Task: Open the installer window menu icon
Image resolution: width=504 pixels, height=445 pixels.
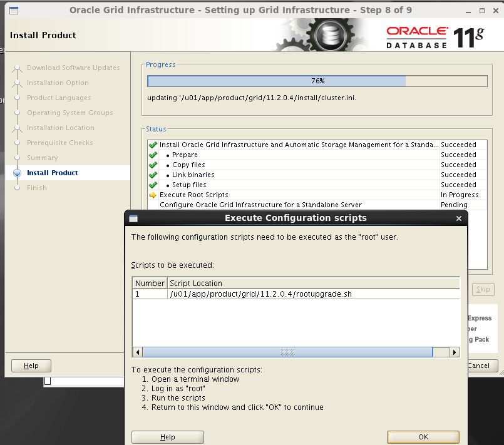Action: click(x=14, y=10)
